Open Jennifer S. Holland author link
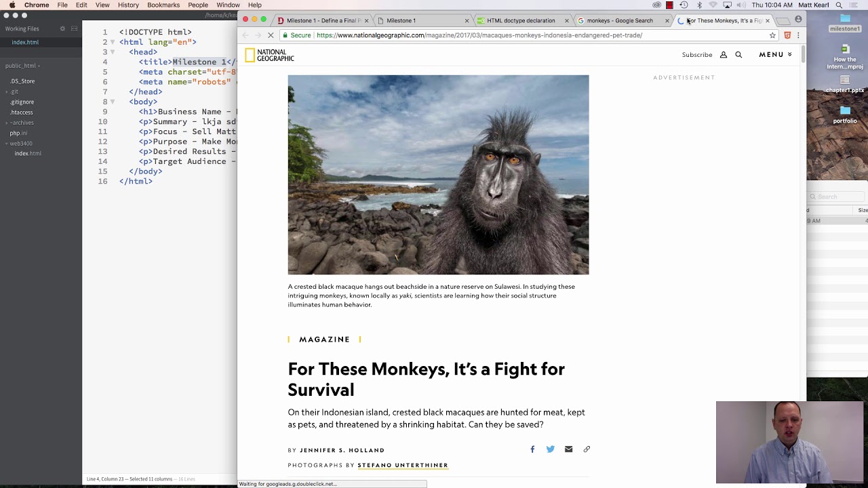 [342, 450]
